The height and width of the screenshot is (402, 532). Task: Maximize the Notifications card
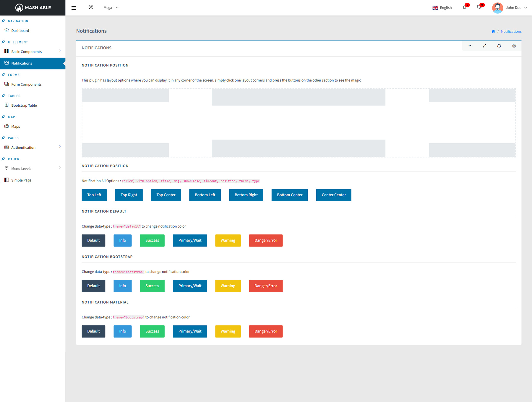click(x=484, y=46)
